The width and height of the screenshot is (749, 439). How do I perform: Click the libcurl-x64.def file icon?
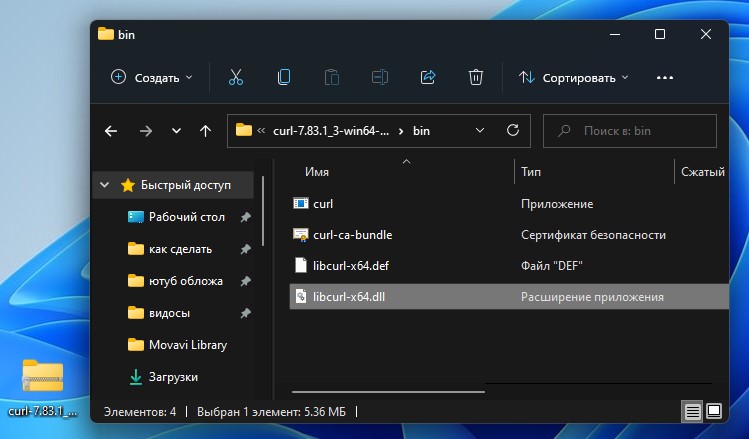pos(300,265)
